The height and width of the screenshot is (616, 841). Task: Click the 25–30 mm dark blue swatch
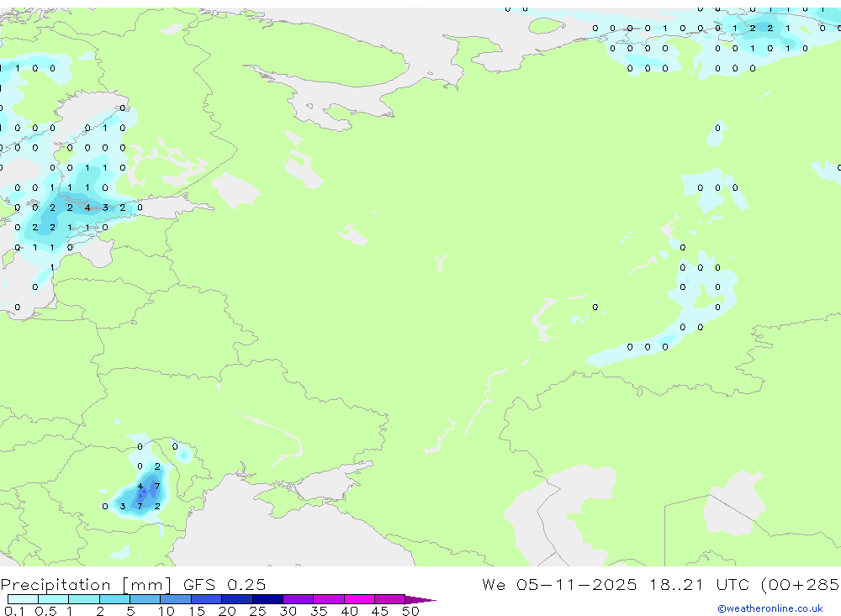[x=267, y=599]
